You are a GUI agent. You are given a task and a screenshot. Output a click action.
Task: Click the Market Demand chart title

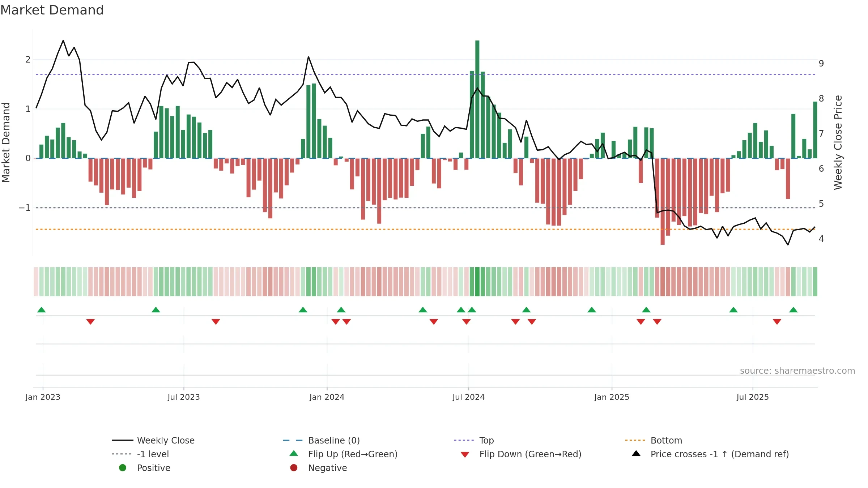click(52, 10)
